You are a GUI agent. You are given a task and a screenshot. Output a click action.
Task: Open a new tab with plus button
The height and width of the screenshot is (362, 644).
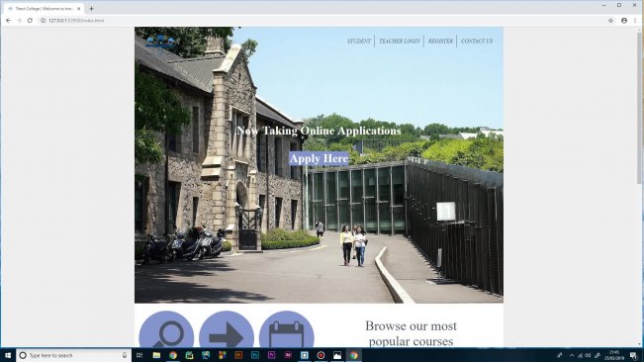coord(91,8)
